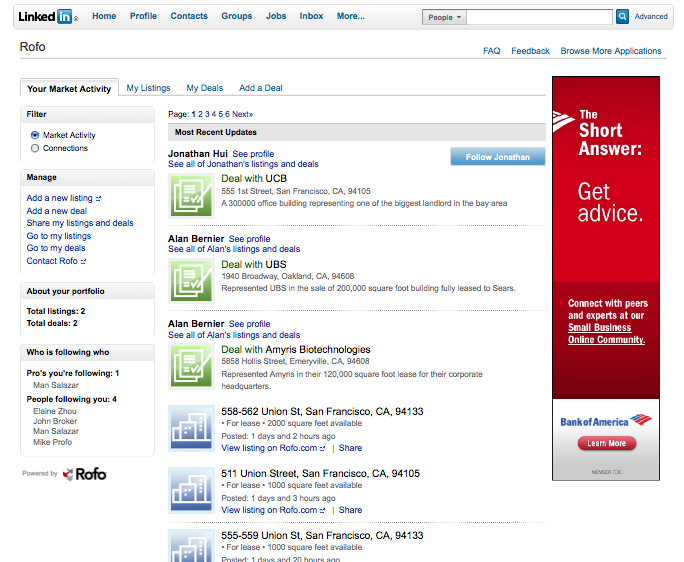
Task: Open the People search type dropdown
Action: 444,17
